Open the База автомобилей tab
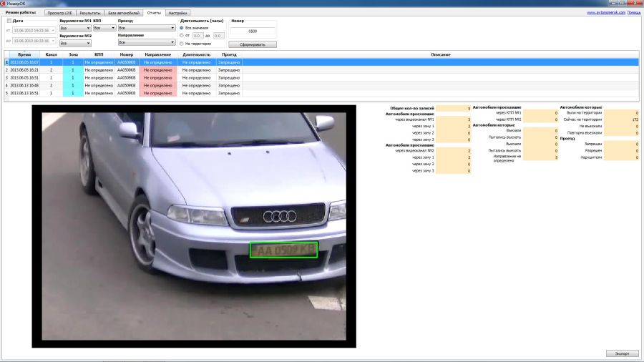 [124, 13]
